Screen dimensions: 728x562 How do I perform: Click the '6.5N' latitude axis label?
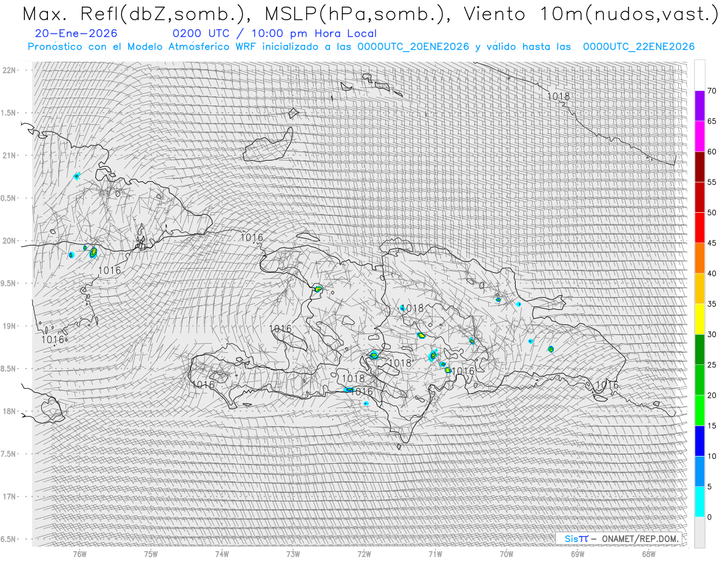pos(9,539)
